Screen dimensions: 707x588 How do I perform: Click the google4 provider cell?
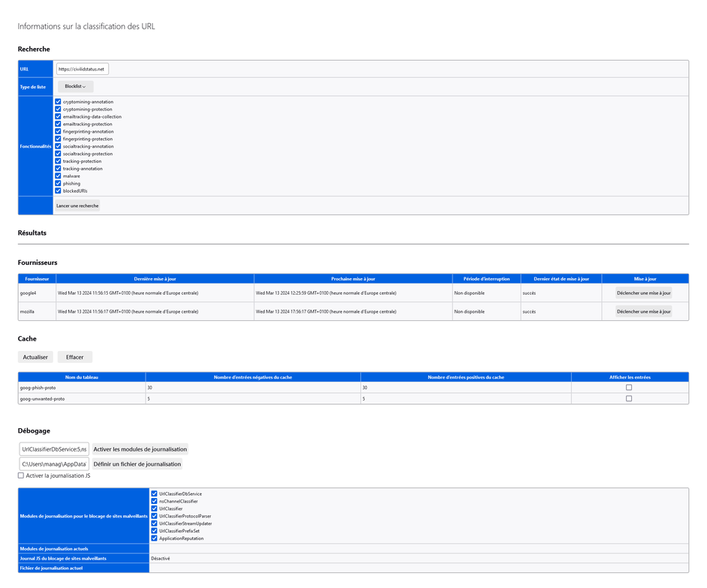(x=37, y=292)
